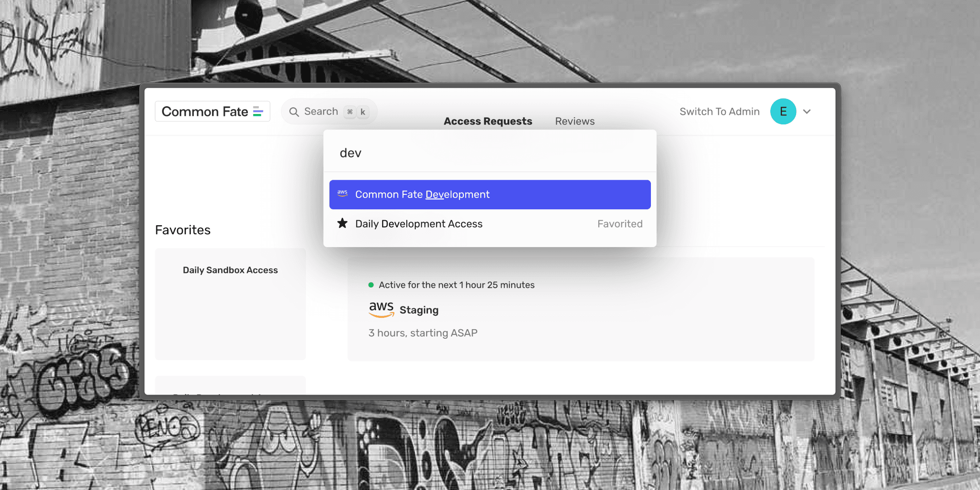Image resolution: width=980 pixels, height=490 pixels.
Task: Click the E user avatar
Action: (x=783, y=112)
